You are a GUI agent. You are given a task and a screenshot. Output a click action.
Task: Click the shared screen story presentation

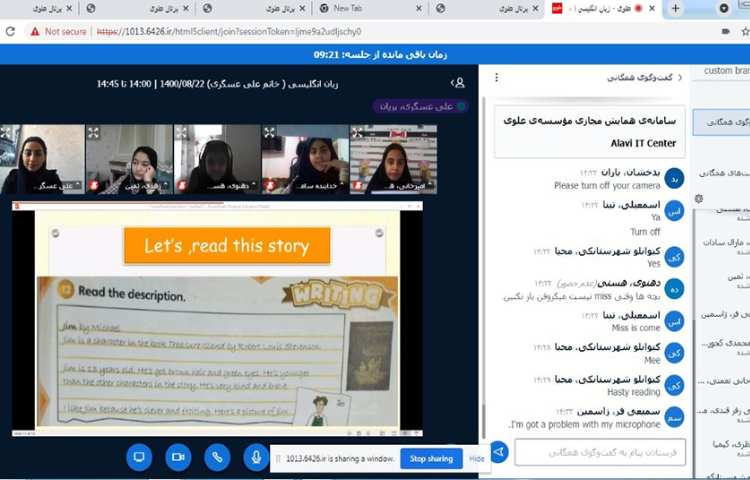[x=217, y=320]
